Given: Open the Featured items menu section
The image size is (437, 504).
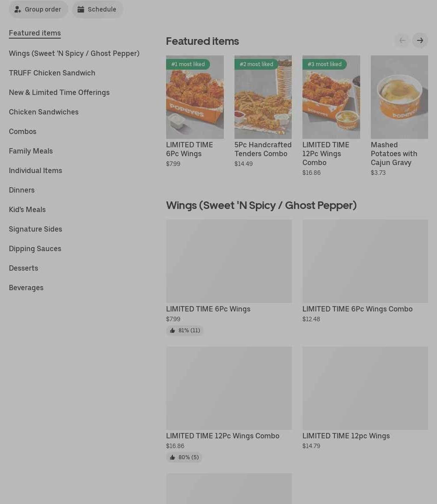Looking at the screenshot, I should pyautogui.click(x=35, y=33).
